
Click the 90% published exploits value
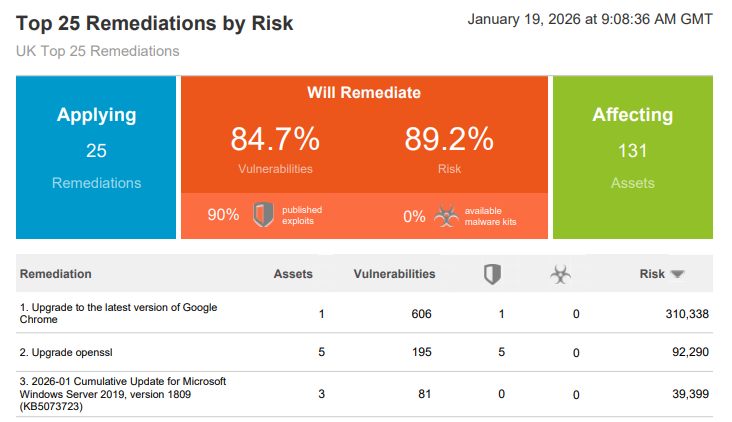coord(222,215)
